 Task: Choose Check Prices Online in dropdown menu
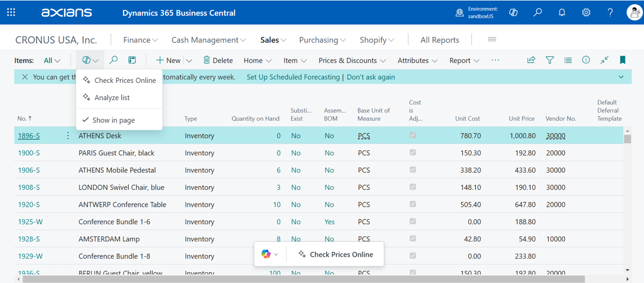pyautogui.click(x=125, y=80)
